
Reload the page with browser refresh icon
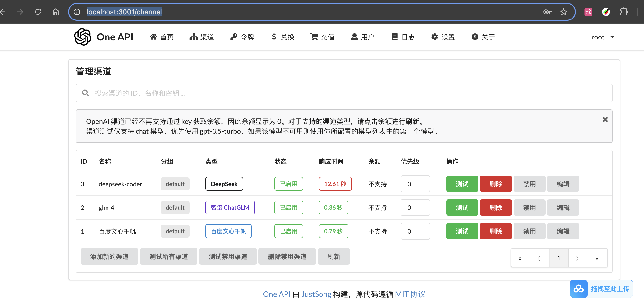[x=38, y=12]
